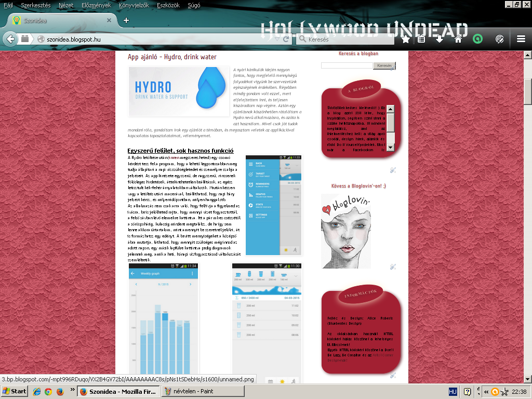Viewport: 532px width, 399px height.
Task: Launch Chrome from quick launch
Action: click(x=48, y=392)
